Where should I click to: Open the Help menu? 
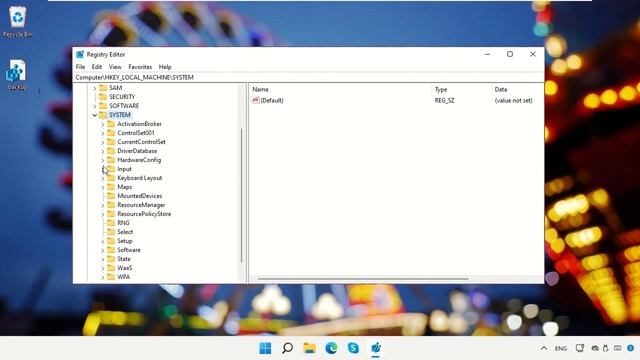click(165, 67)
